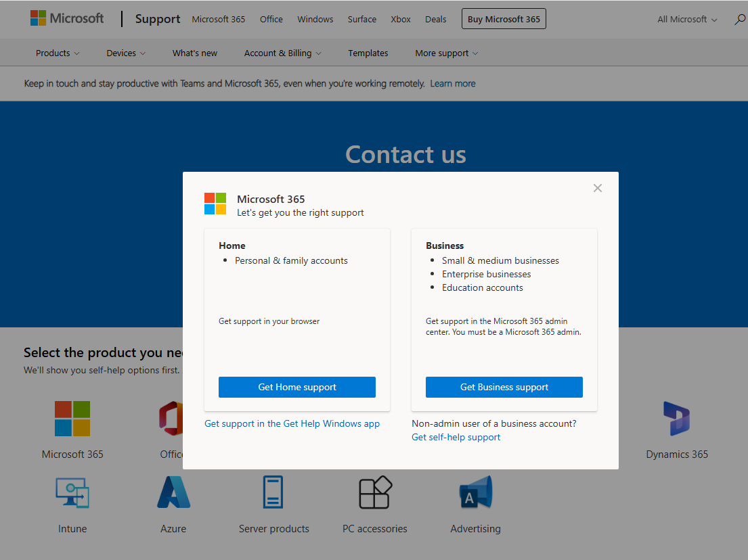Open the search magnifier icon
The height and width of the screenshot is (560, 748).
740,19
